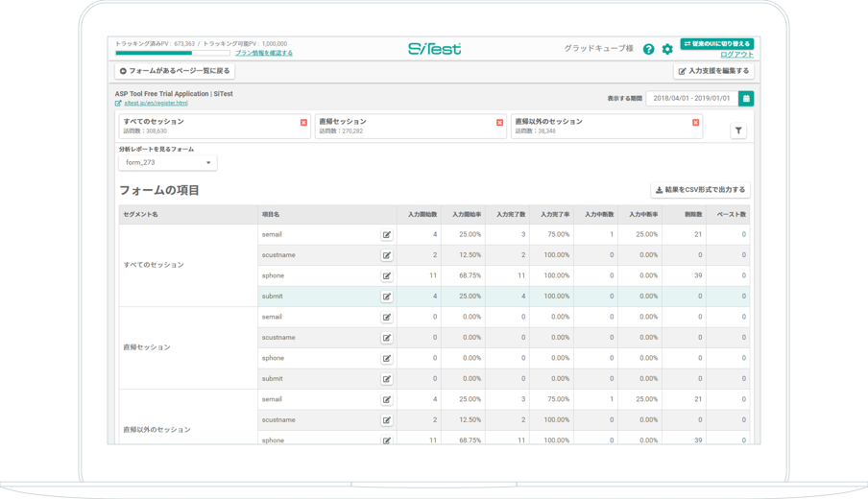This screenshot has width=868, height=499.
Task: Remove the 直帰セッション segment
Action: tap(499, 123)
